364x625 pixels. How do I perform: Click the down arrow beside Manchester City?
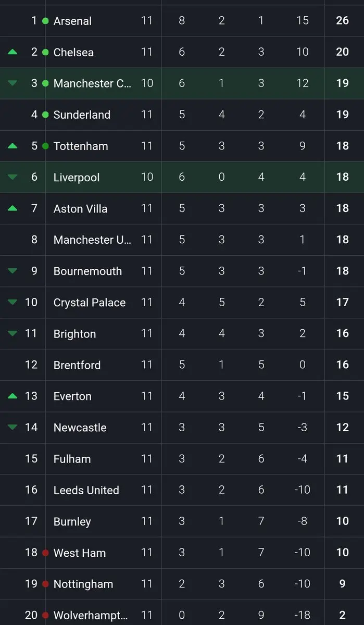point(13,83)
